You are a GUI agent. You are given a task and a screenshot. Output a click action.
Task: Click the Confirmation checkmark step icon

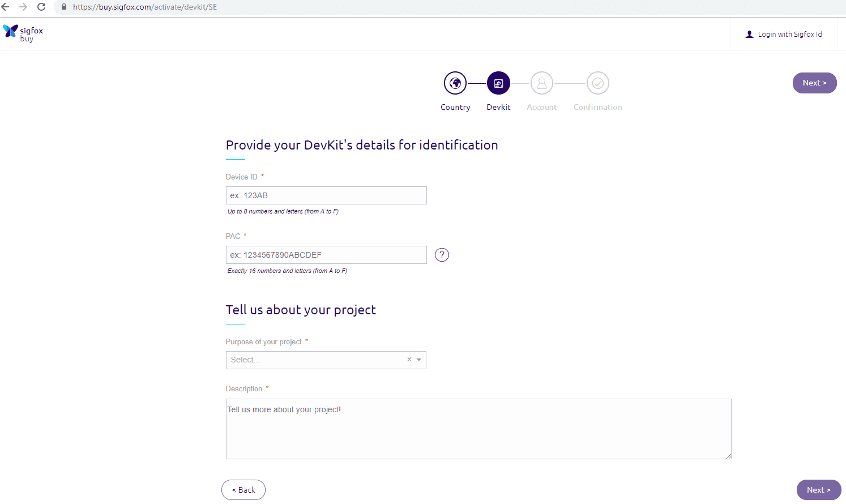(x=597, y=83)
